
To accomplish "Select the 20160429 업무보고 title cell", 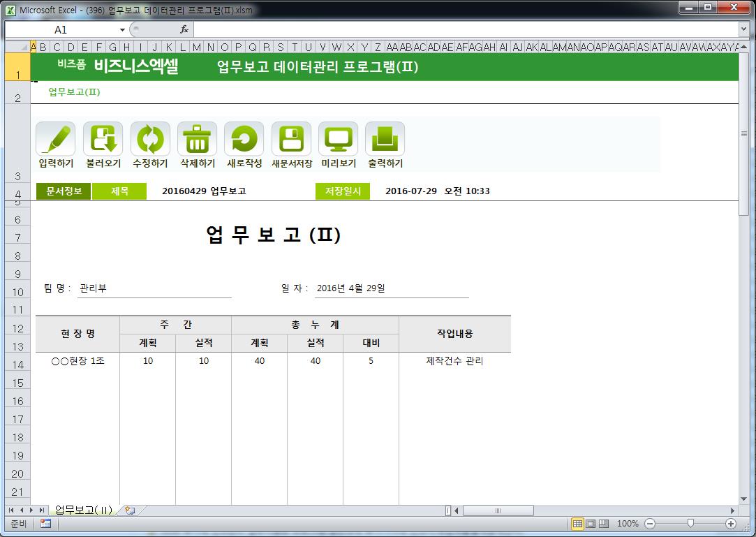I will coord(204,191).
